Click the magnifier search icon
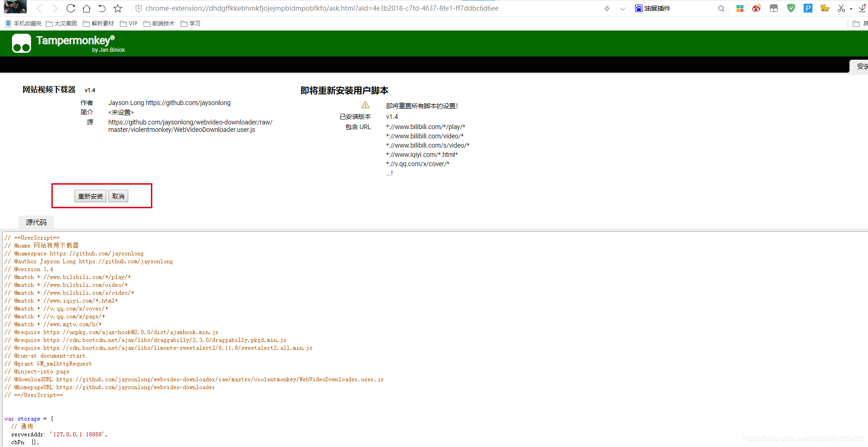The height and width of the screenshot is (447, 868). 721,8
